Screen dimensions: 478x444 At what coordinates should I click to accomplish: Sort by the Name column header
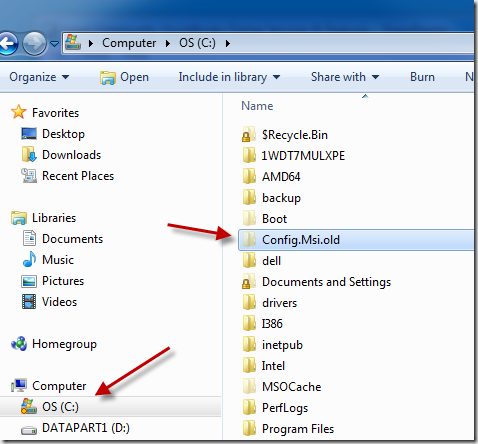[257, 106]
